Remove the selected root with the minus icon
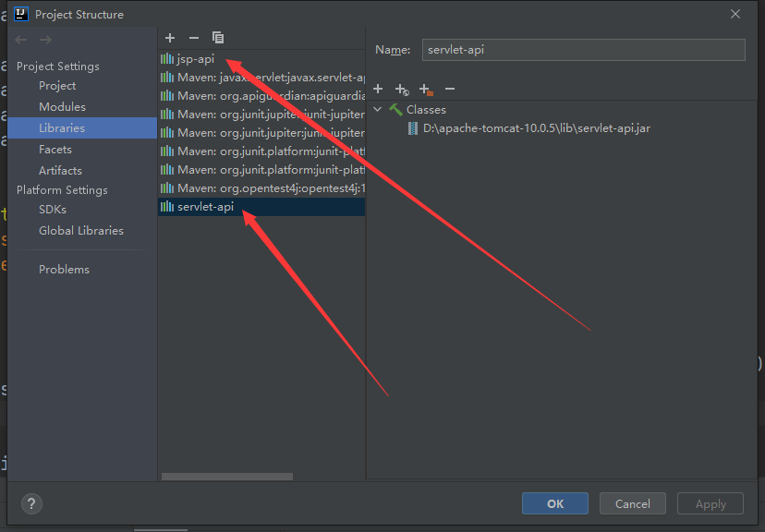Viewport: 765px width, 532px height. tap(450, 89)
